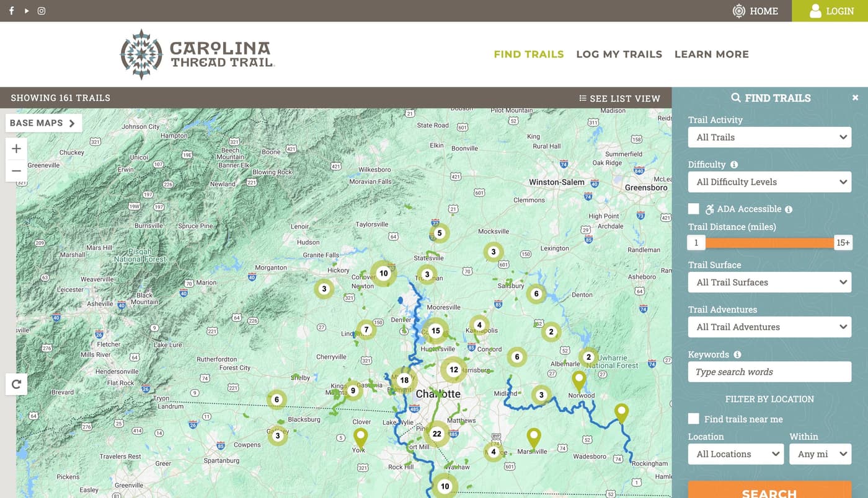Zoom out using the minus icon
Screen dimensions: 868x498
pyautogui.click(x=16, y=170)
